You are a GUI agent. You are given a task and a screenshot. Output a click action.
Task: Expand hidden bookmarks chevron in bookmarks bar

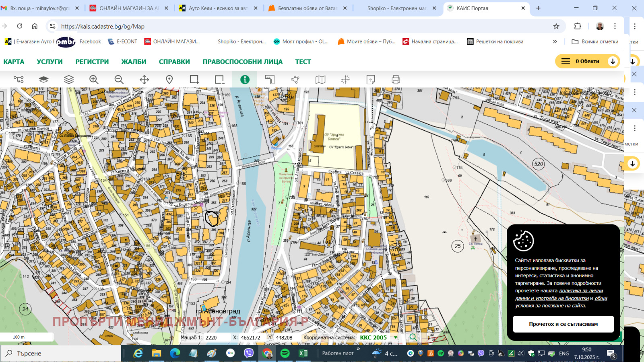(555, 41)
